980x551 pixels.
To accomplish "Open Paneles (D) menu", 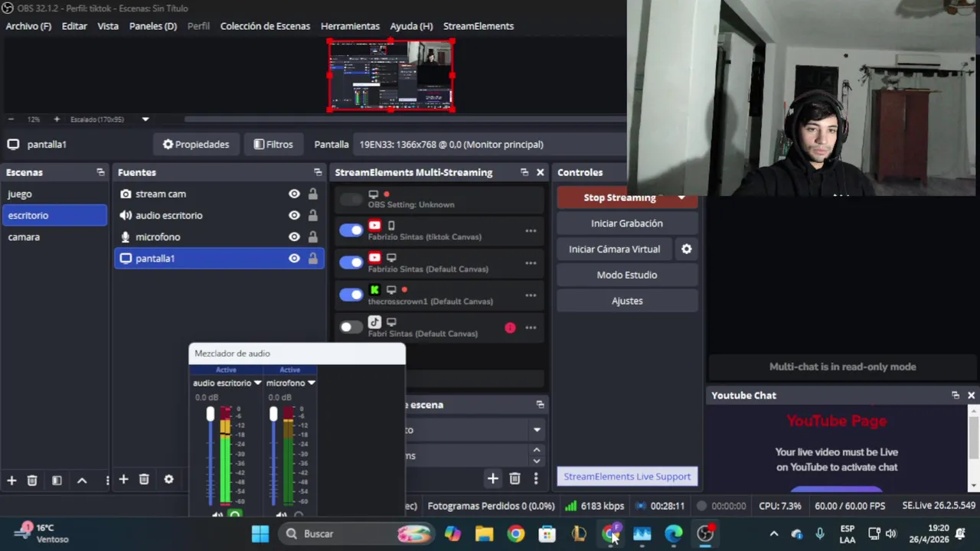I will point(153,26).
